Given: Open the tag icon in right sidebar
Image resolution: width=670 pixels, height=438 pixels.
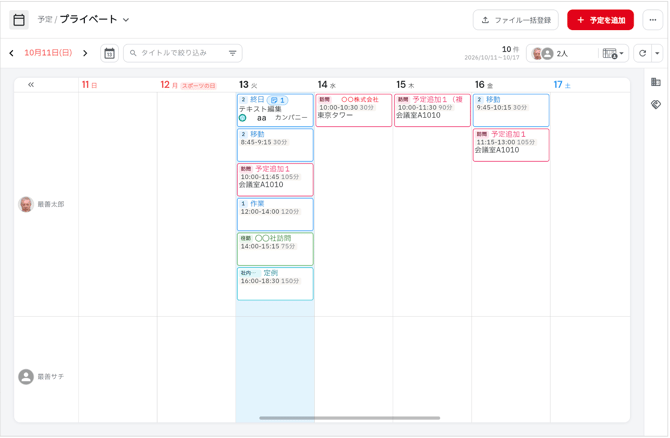Looking at the screenshot, I should [656, 104].
